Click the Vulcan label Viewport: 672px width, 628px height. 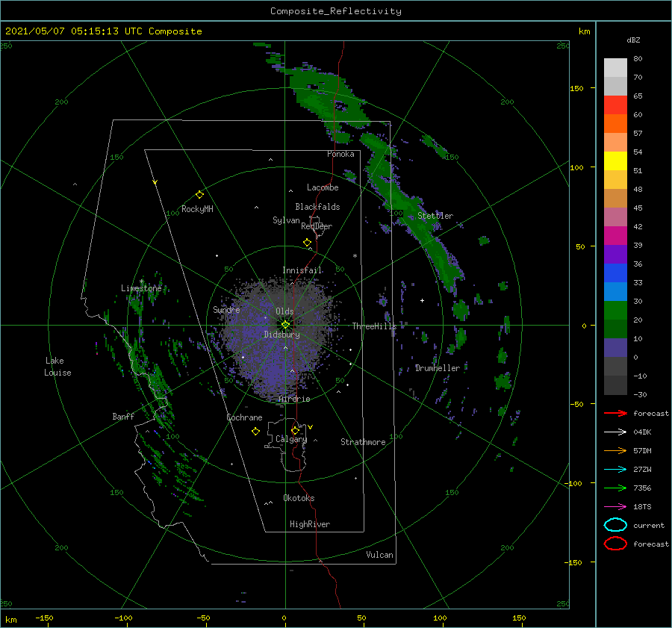click(380, 555)
